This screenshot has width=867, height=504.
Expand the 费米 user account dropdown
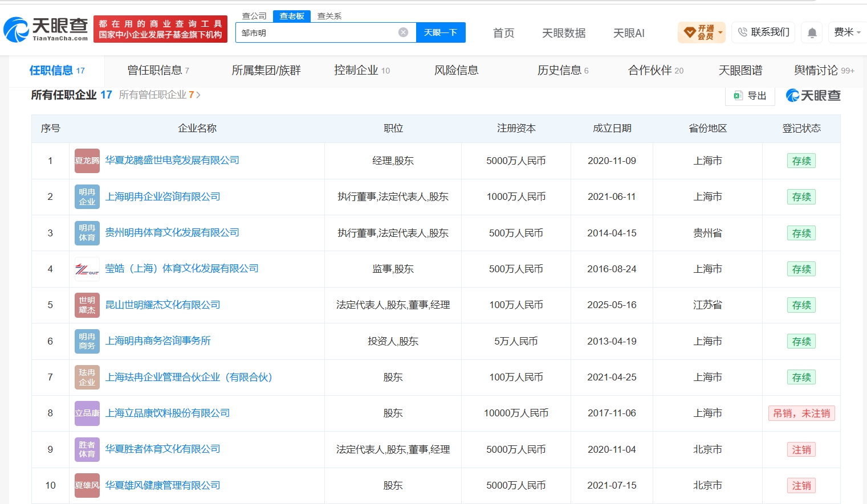(x=848, y=32)
